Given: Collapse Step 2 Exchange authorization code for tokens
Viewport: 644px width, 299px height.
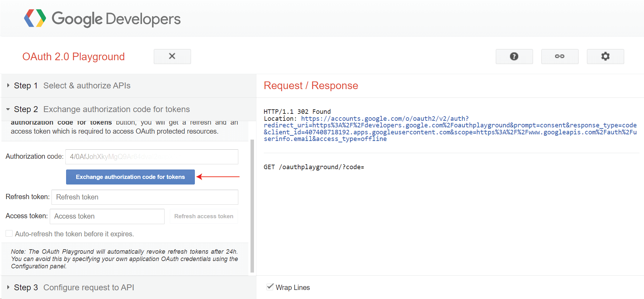Looking at the screenshot, I should point(129,109).
